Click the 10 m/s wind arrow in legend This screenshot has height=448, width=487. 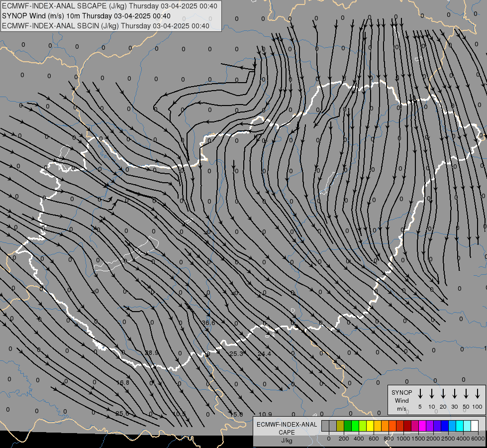[432, 394]
